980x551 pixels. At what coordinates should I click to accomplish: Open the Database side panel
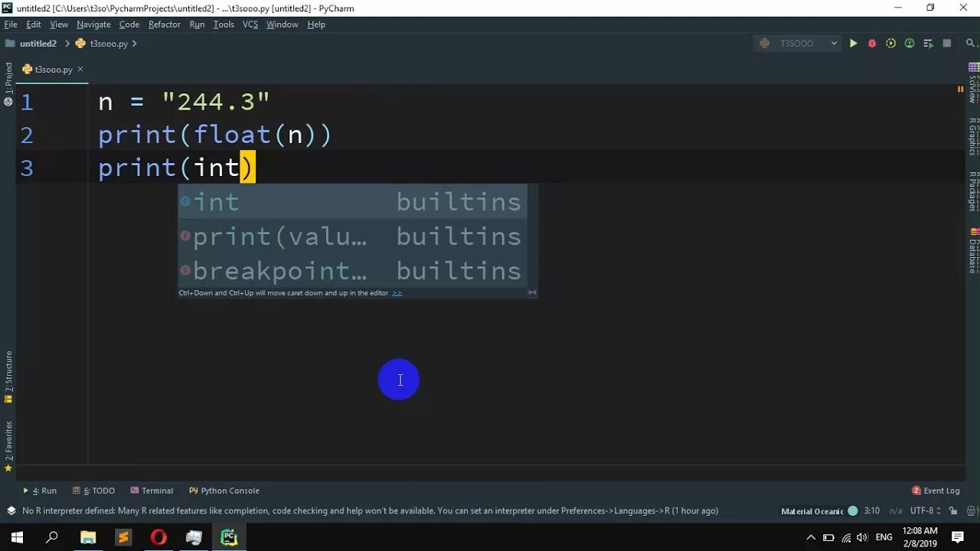[973, 249]
